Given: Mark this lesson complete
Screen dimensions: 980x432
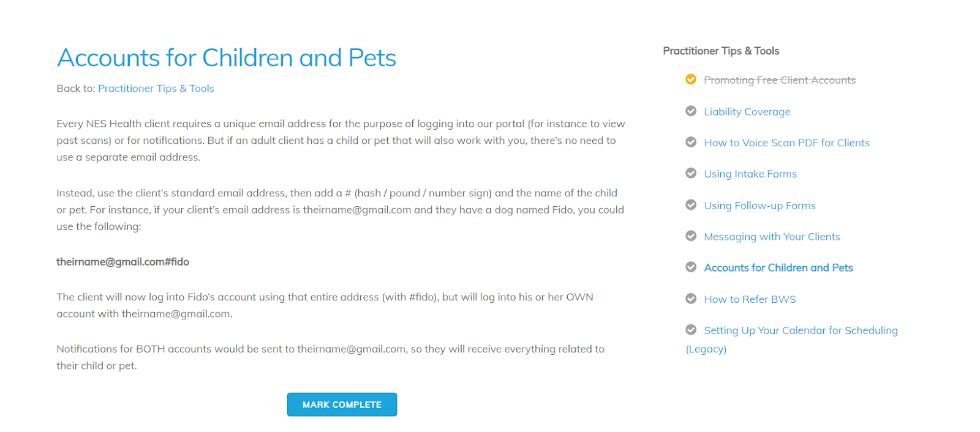Looking at the screenshot, I should click(342, 404).
